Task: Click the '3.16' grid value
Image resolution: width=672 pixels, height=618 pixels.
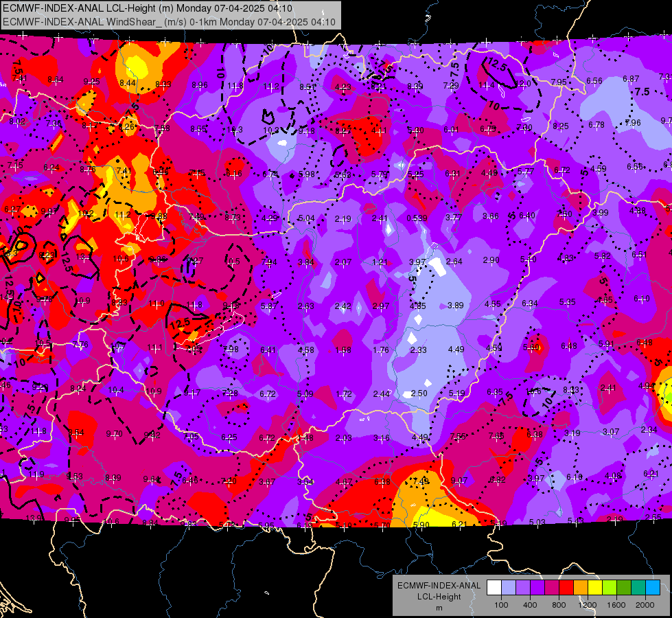Action: click(x=382, y=438)
